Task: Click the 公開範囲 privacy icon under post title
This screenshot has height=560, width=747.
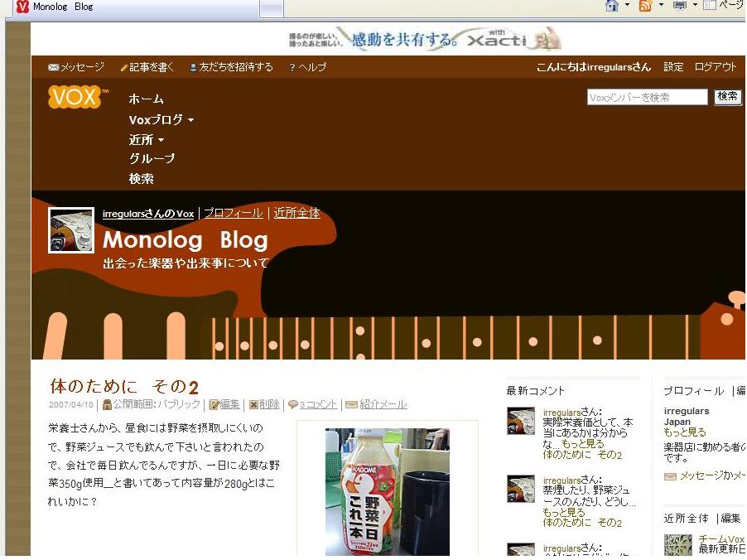Action: pos(107,404)
